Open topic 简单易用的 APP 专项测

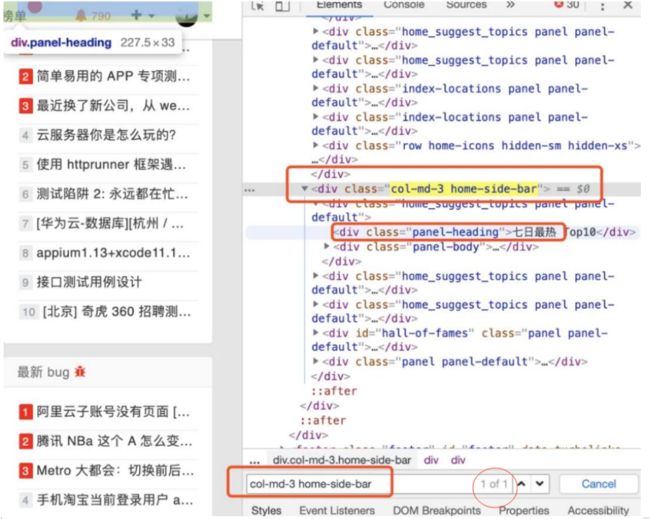[x=113, y=76]
